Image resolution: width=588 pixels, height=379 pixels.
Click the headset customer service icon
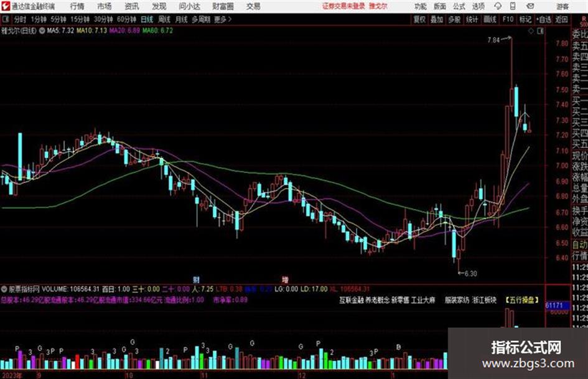tap(498, 6)
